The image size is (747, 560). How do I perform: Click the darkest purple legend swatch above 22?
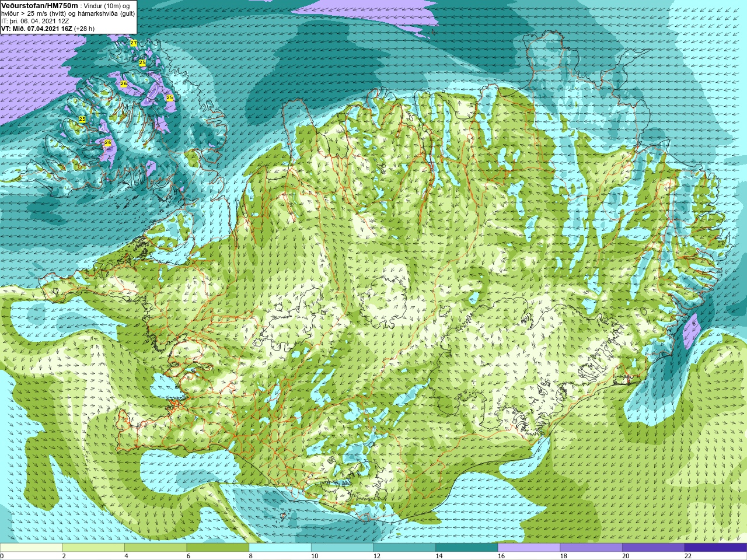coord(715,548)
